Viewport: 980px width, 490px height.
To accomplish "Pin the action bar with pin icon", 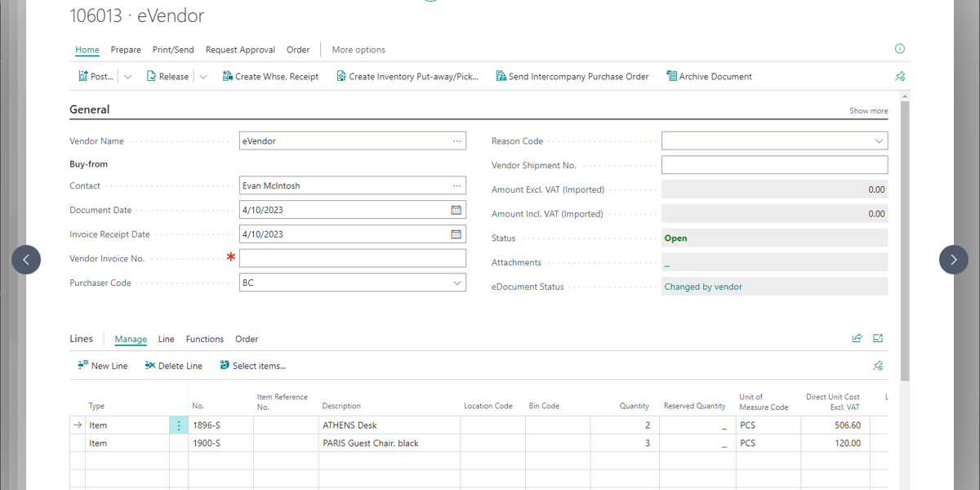I will pyautogui.click(x=900, y=77).
